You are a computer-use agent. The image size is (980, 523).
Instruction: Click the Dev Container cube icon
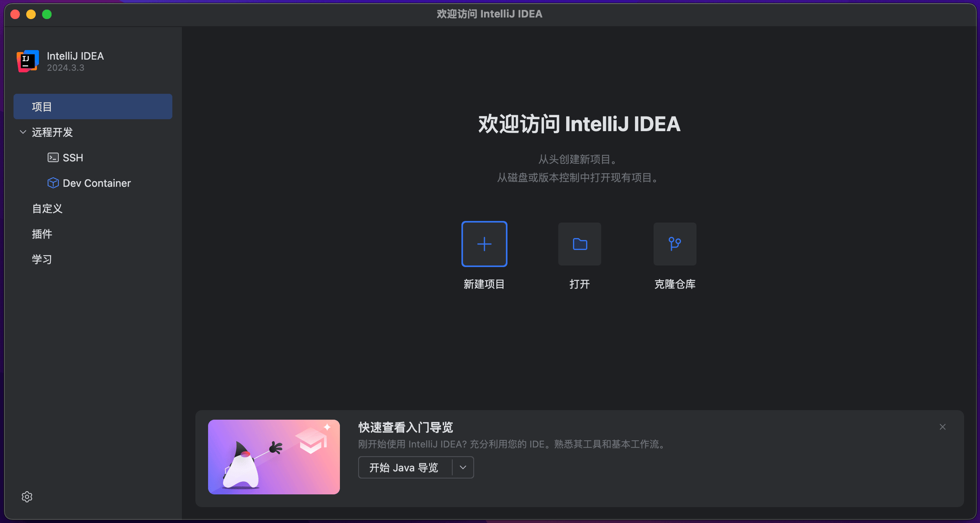point(53,183)
